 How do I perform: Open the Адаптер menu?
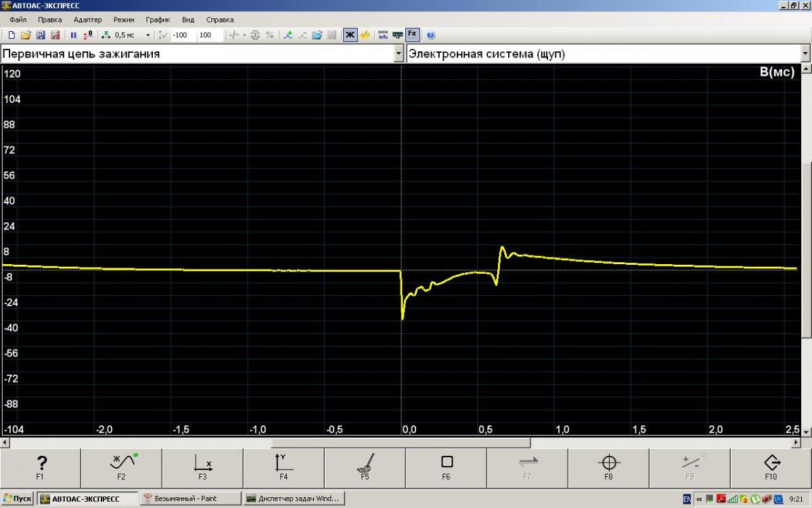[x=87, y=20]
